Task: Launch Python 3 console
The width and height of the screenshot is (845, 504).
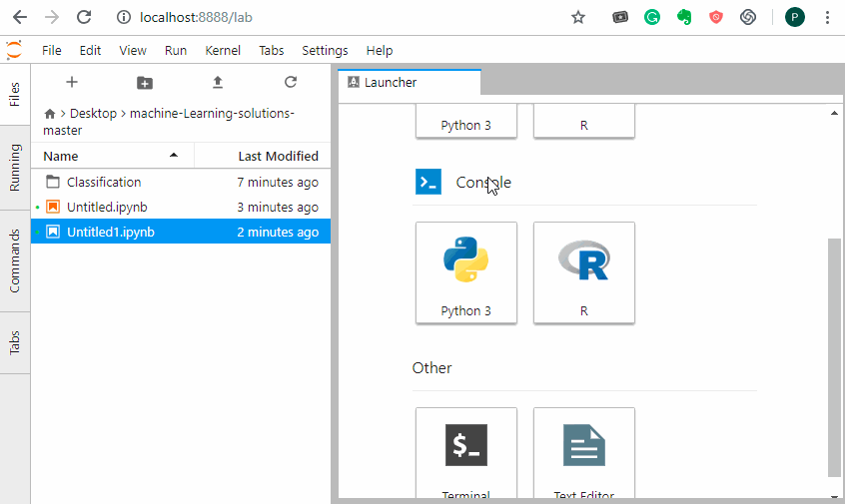Action: (x=466, y=272)
